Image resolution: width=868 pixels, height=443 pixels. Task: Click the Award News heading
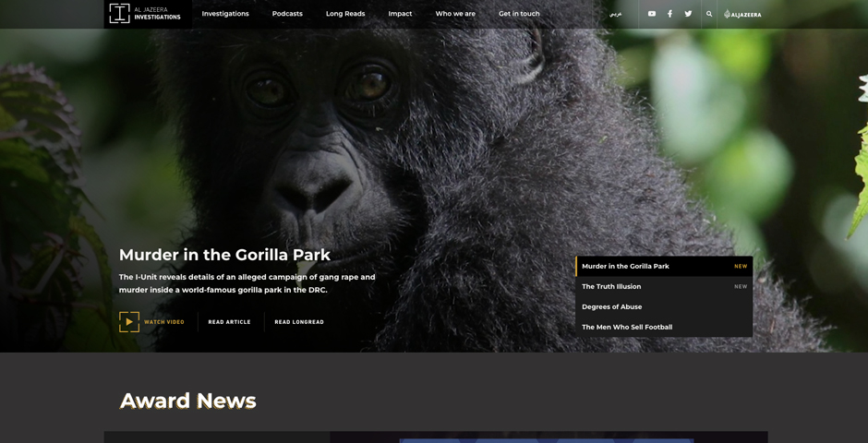(188, 401)
